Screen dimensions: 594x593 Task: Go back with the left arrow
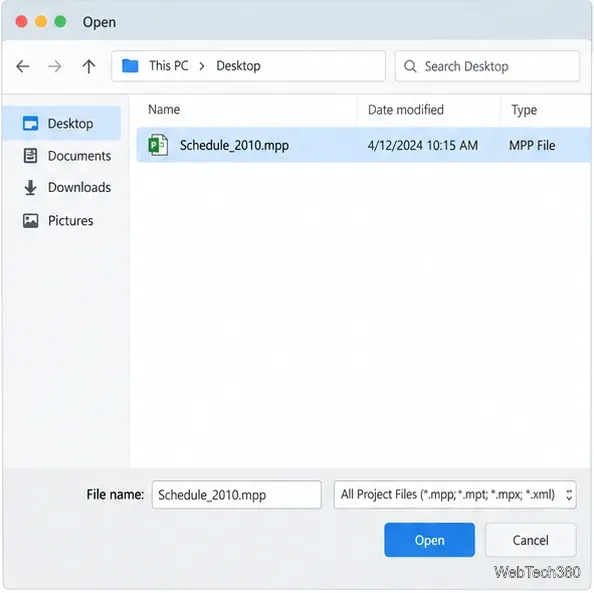[23, 66]
